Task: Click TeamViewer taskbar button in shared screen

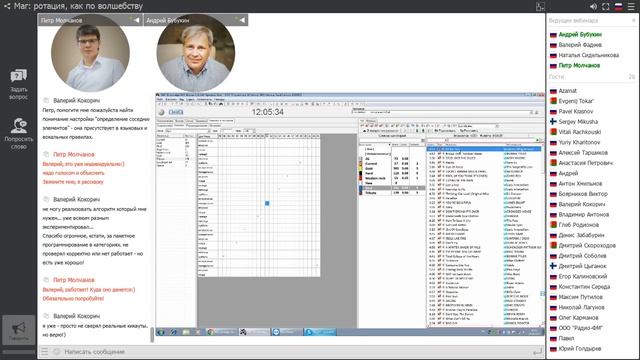Action: pyautogui.click(x=287, y=332)
